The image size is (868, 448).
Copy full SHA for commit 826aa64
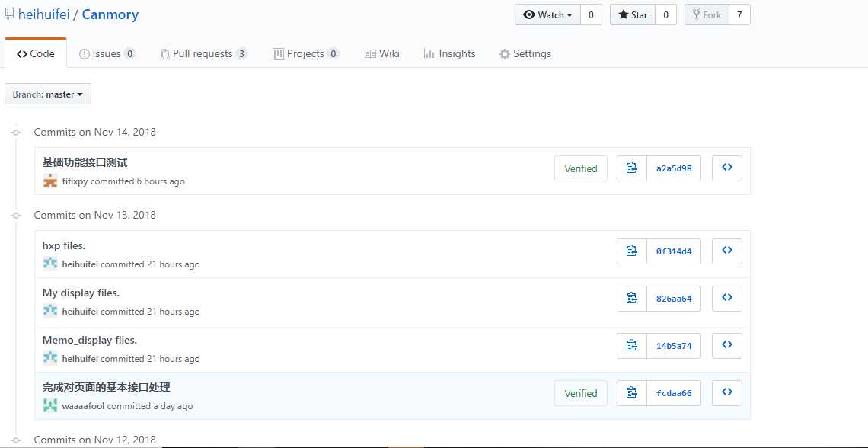click(x=632, y=299)
